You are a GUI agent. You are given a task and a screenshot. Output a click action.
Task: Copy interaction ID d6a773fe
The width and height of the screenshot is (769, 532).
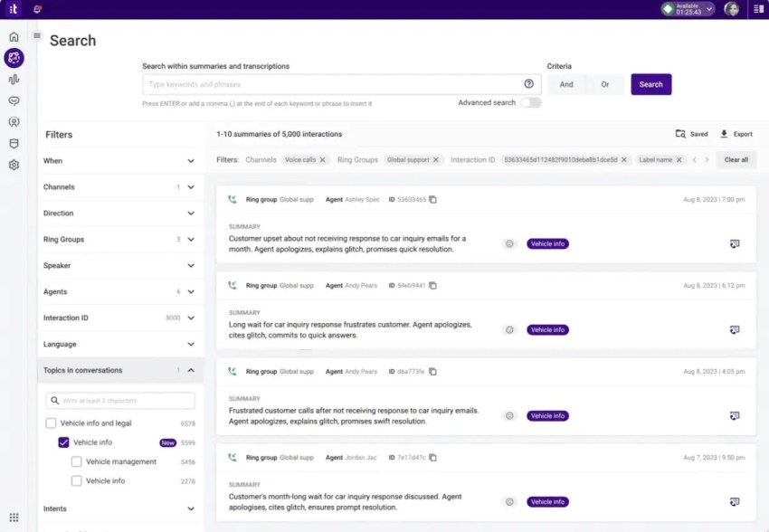click(x=432, y=372)
